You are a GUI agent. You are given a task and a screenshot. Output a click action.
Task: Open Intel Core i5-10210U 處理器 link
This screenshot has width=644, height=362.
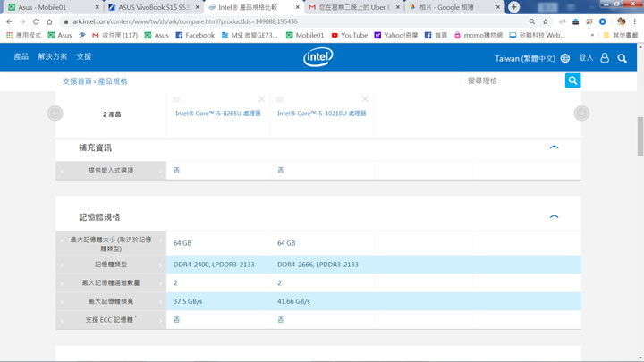[322, 114]
